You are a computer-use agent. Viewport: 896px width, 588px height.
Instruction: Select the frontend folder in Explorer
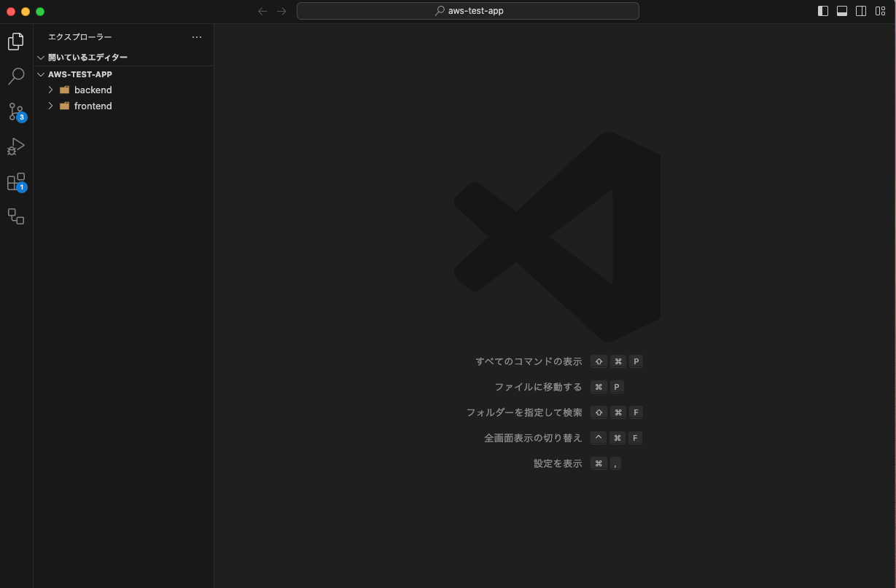pyautogui.click(x=93, y=106)
